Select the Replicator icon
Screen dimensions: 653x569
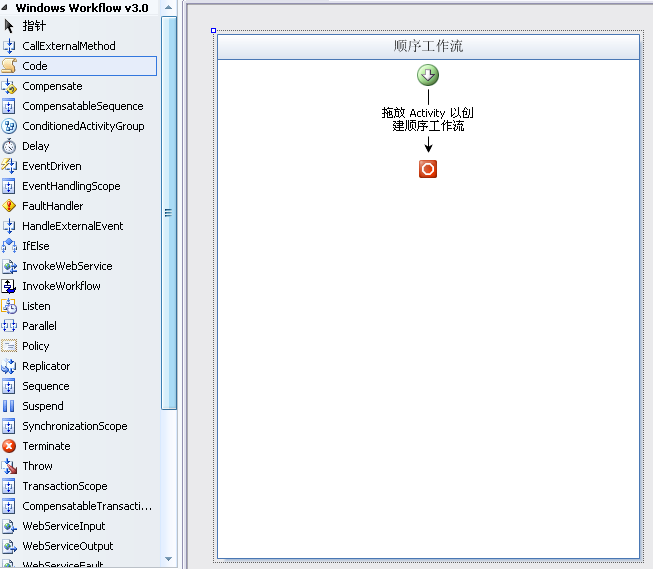[9, 366]
